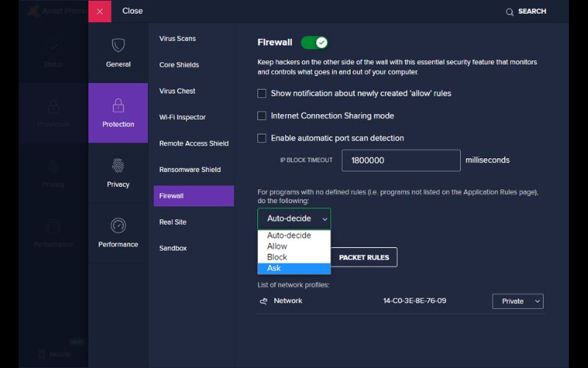Click the red X close icon

click(x=100, y=11)
